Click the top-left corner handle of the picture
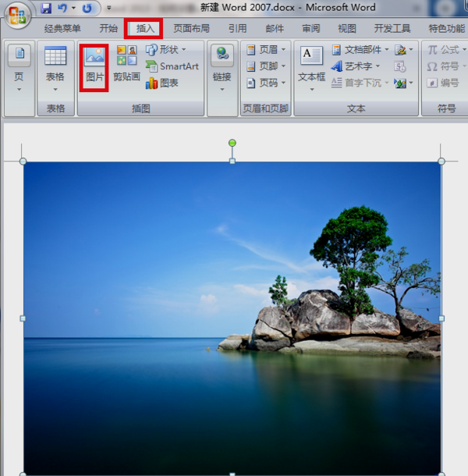This screenshot has width=468, height=476. pos(23,162)
